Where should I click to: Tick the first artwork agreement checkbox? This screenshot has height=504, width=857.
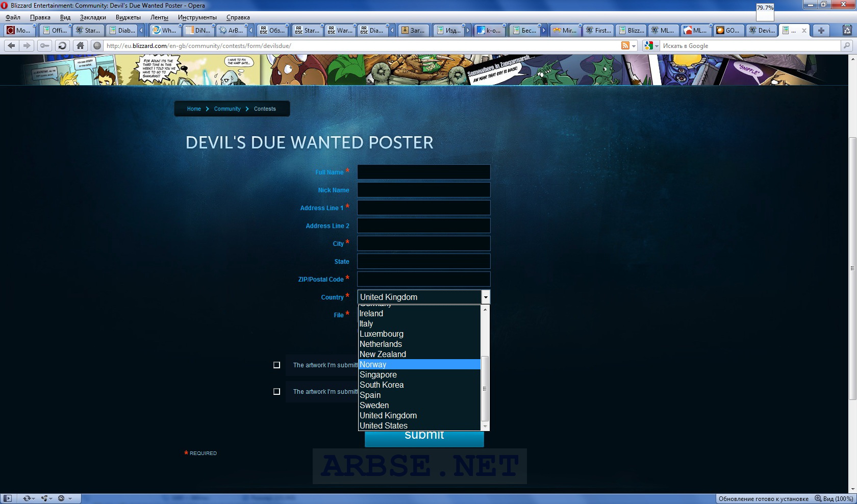click(276, 365)
